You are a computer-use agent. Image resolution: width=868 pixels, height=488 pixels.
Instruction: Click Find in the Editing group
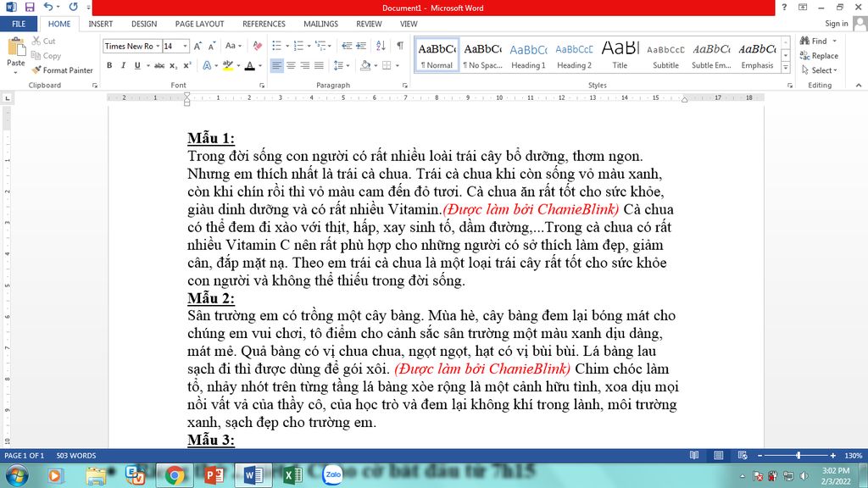[814, 41]
